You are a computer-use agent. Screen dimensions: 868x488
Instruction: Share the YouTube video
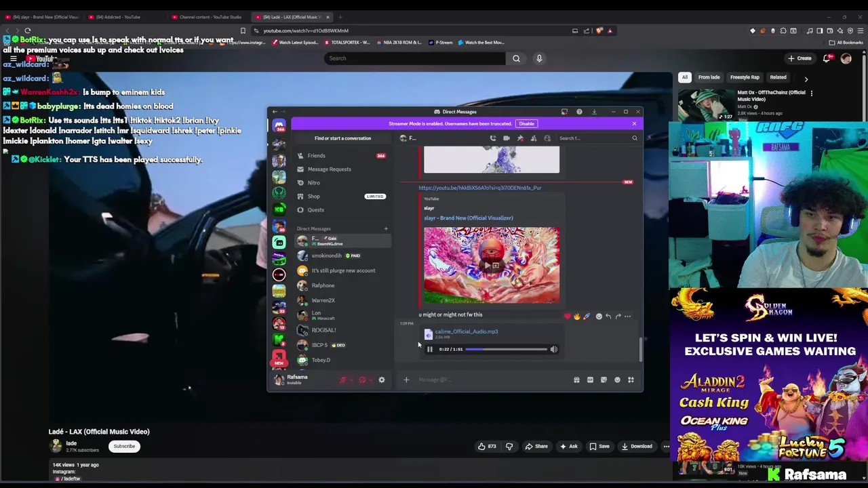pyautogui.click(x=535, y=446)
